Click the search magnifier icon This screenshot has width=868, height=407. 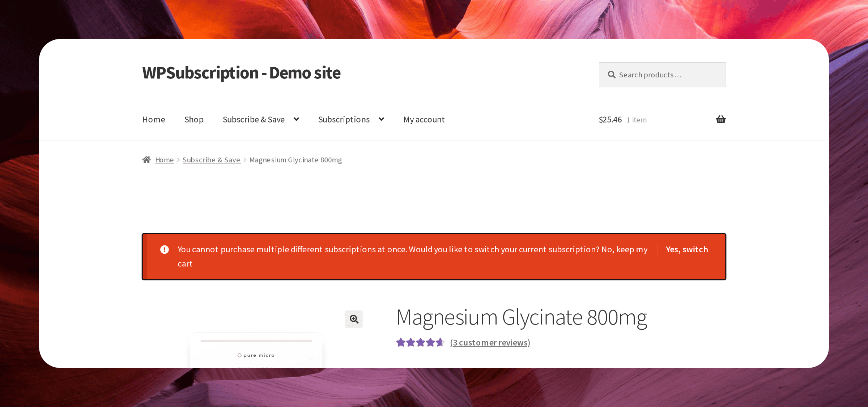point(612,75)
